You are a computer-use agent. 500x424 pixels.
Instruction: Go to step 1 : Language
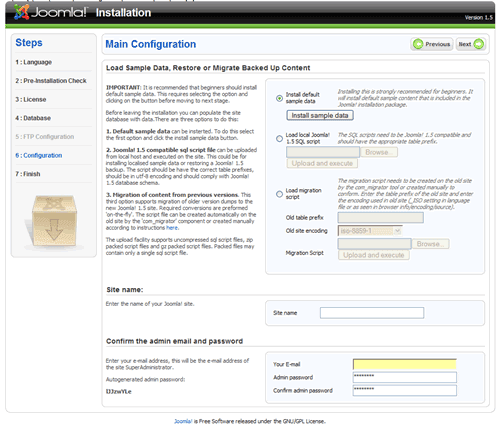pos(34,62)
